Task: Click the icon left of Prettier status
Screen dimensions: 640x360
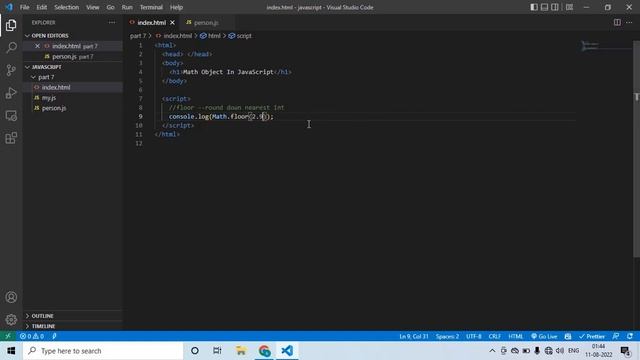Action: (x=568, y=336)
